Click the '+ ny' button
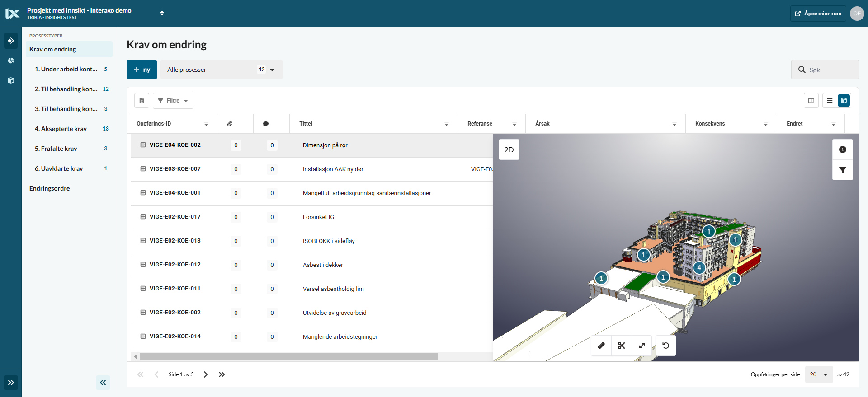Image resolution: width=868 pixels, height=397 pixels. 142,70
